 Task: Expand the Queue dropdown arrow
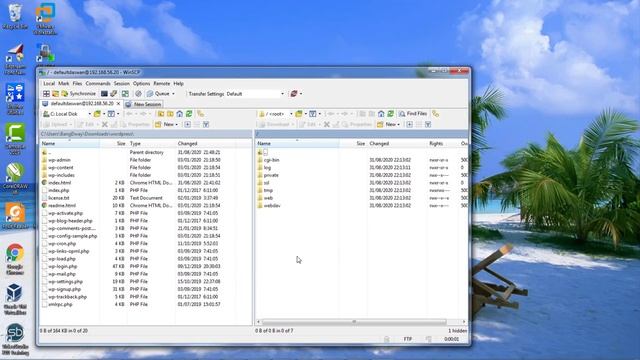pyautogui.click(x=173, y=93)
